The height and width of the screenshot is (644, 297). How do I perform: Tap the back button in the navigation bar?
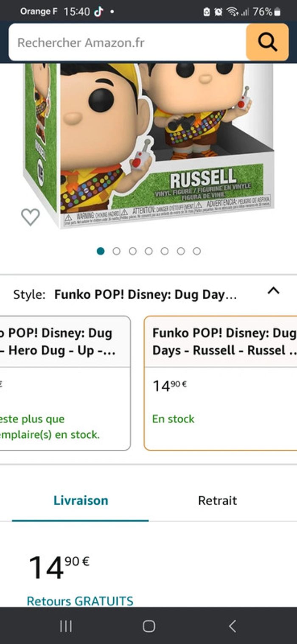[231, 626]
